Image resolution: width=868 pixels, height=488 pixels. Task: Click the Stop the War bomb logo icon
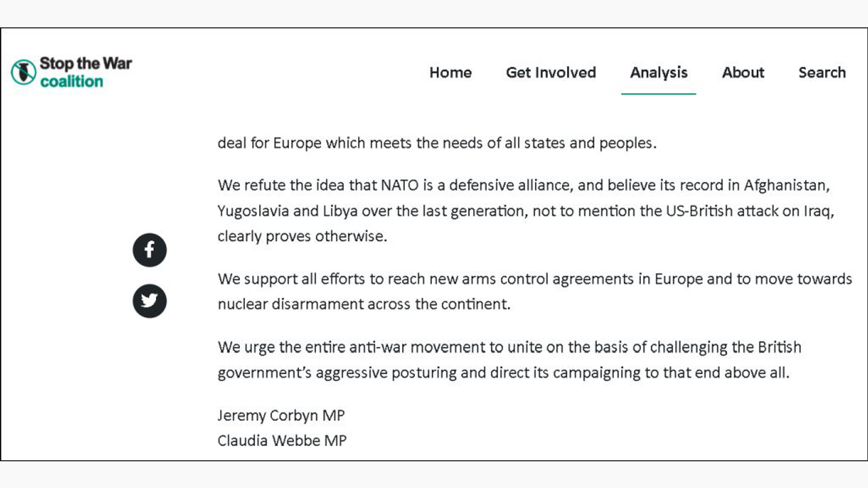tap(23, 73)
